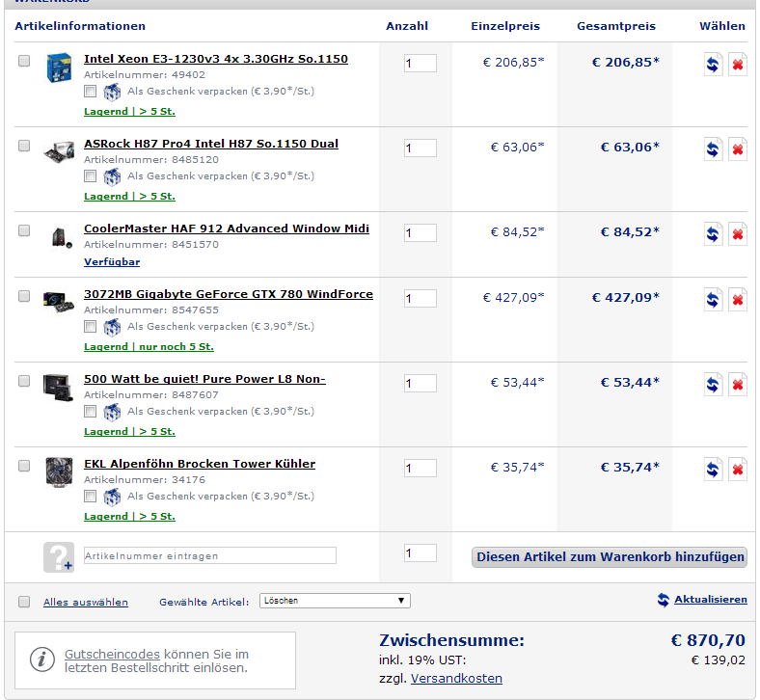Viewport: 760px width, 700px height.
Task: Focus the quantity field for new article
Action: tap(421, 552)
